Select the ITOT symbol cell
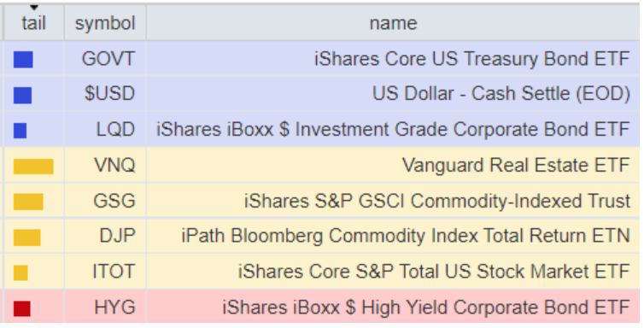Image resolution: width=644 pixels, height=328 pixels. click(105, 272)
